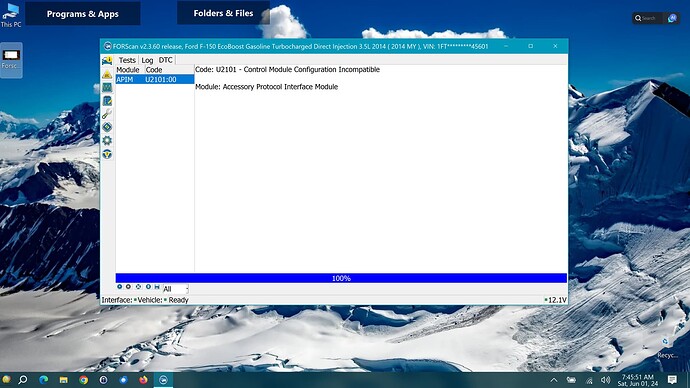This screenshot has height=388, width=690.
Task: Click the Folders & Files desktop button
Action: pyautogui.click(x=223, y=13)
